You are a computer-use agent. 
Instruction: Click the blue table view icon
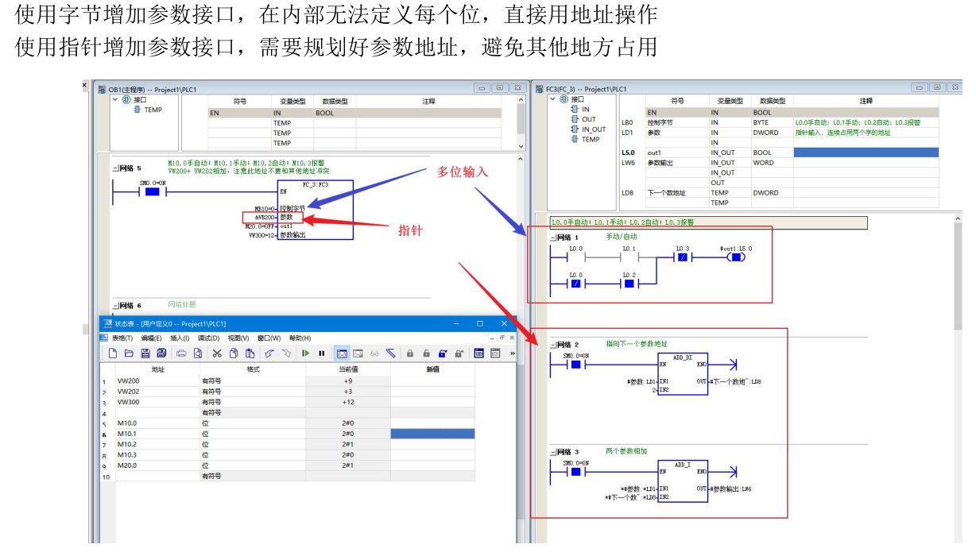point(478,353)
